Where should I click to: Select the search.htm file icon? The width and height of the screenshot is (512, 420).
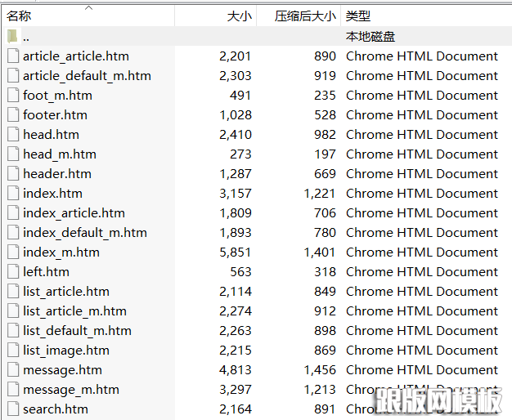coord(12,409)
